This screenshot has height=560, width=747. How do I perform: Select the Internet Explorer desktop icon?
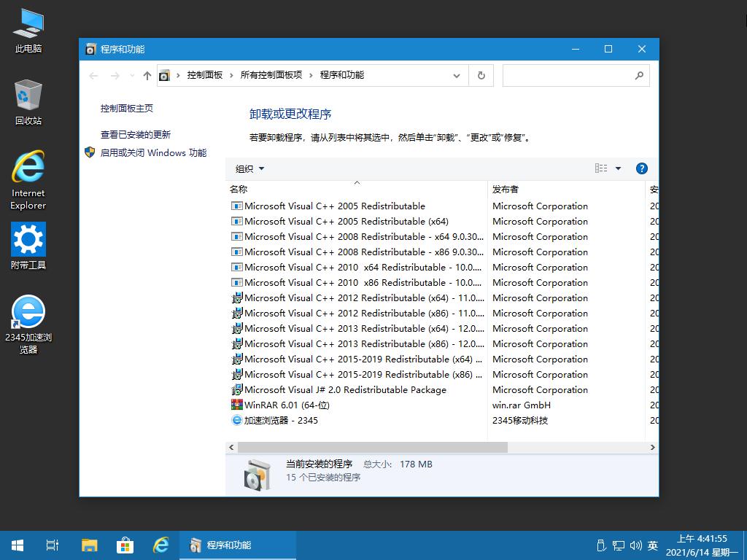(28, 180)
